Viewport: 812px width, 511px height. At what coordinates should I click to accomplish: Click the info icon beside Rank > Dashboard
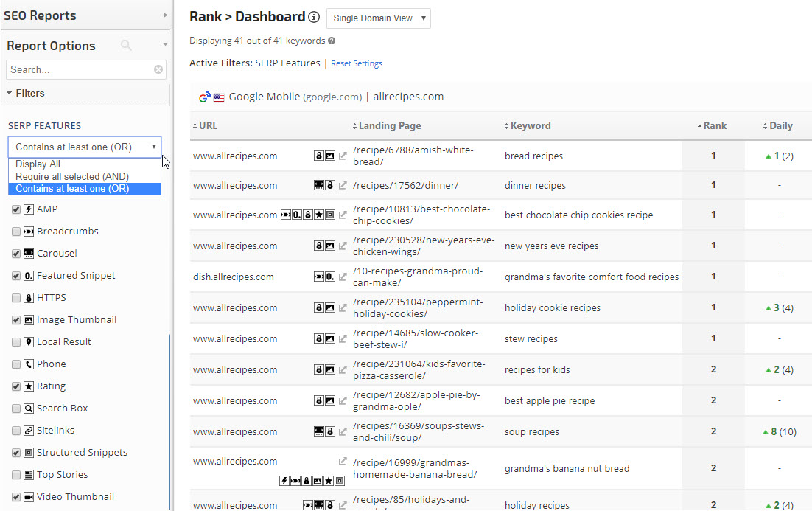314,18
